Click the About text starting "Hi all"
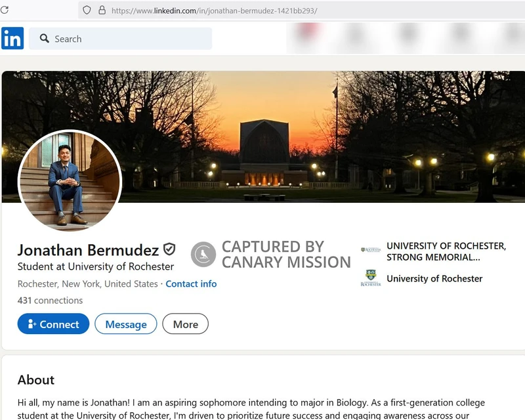Screen dimensions: 525x420 coord(251,409)
